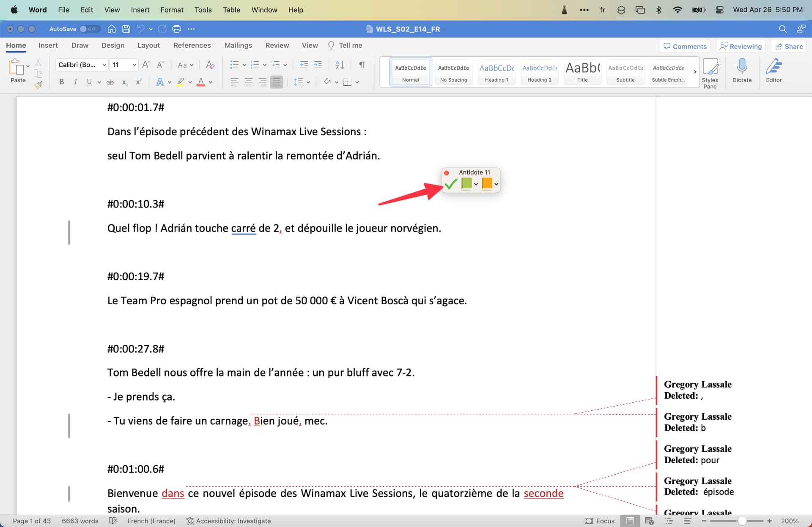Open the Reviewing mode button

click(x=741, y=46)
